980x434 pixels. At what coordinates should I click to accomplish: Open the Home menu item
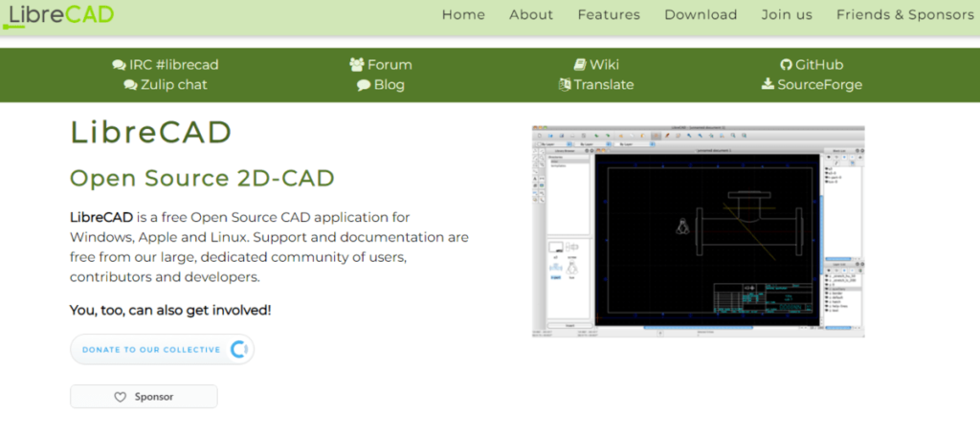pyautogui.click(x=463, y=15)
